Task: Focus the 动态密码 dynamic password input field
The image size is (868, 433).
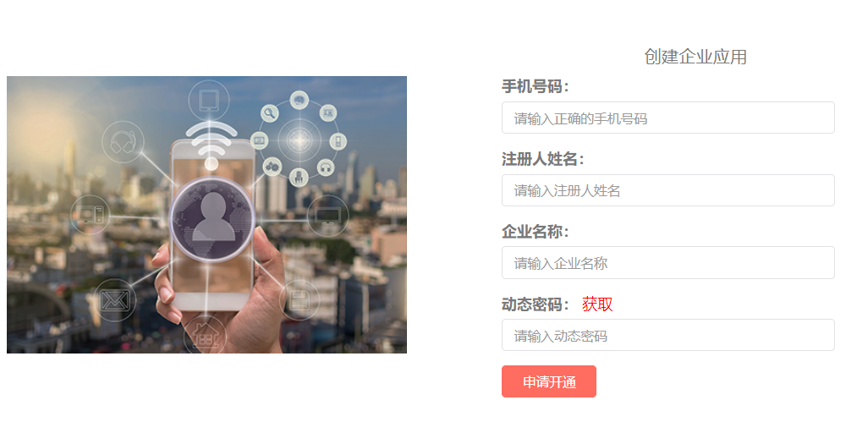Action: 668,335
